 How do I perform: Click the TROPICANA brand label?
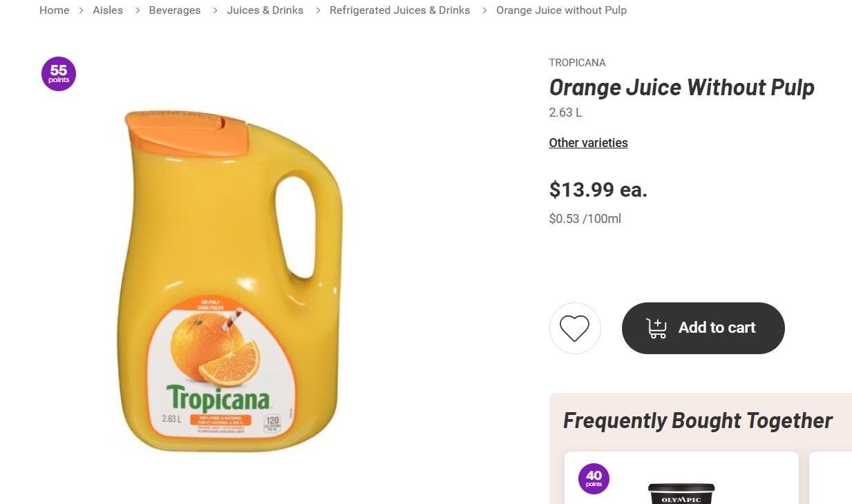(x=577, y=63)
